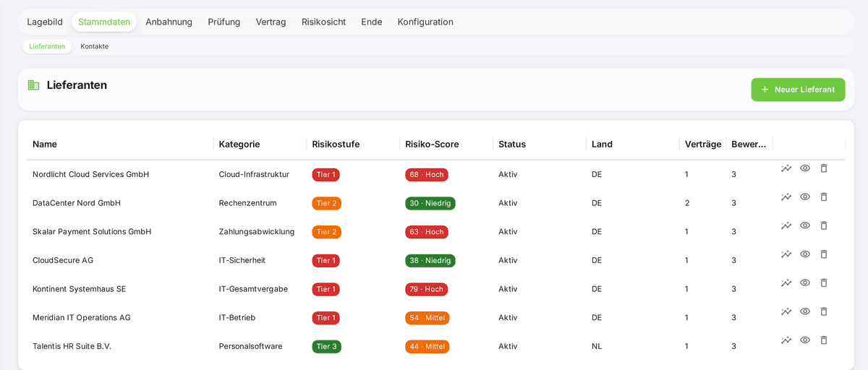The height and width of the screenshot is (370, 868).
Task: Select the Kontinent Systemhaus SE name cell
Action: tap(79, 289)
